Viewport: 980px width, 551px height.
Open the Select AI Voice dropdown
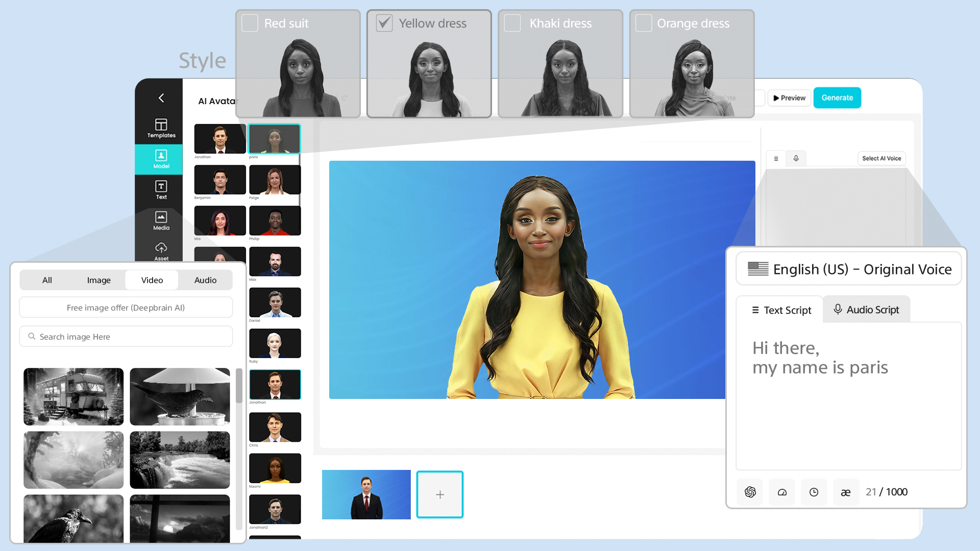coord(881,158)
